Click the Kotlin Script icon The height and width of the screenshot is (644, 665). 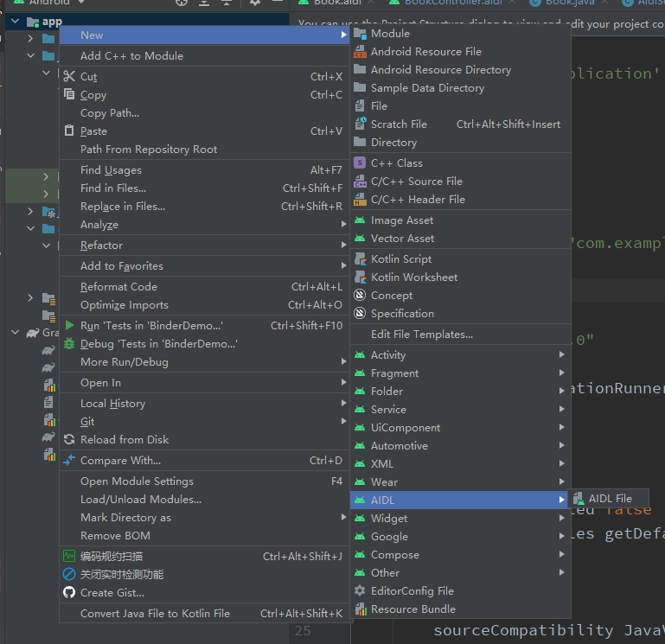point(360,258)
